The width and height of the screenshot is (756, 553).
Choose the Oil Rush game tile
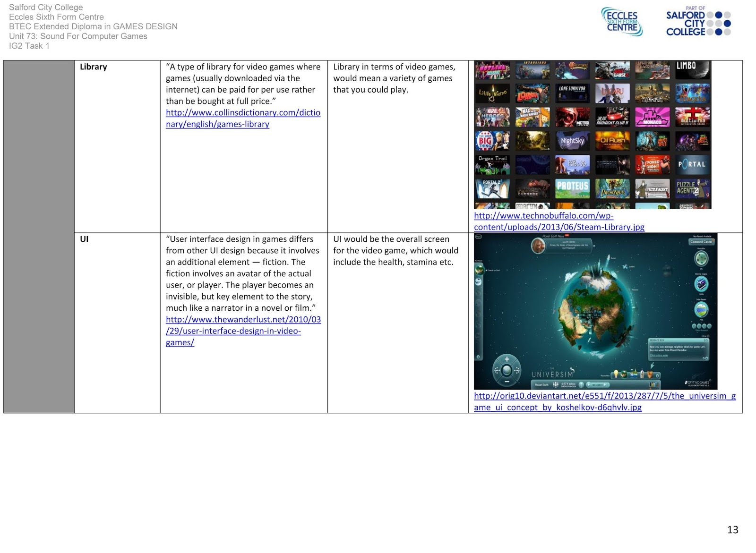click(612, 141)
